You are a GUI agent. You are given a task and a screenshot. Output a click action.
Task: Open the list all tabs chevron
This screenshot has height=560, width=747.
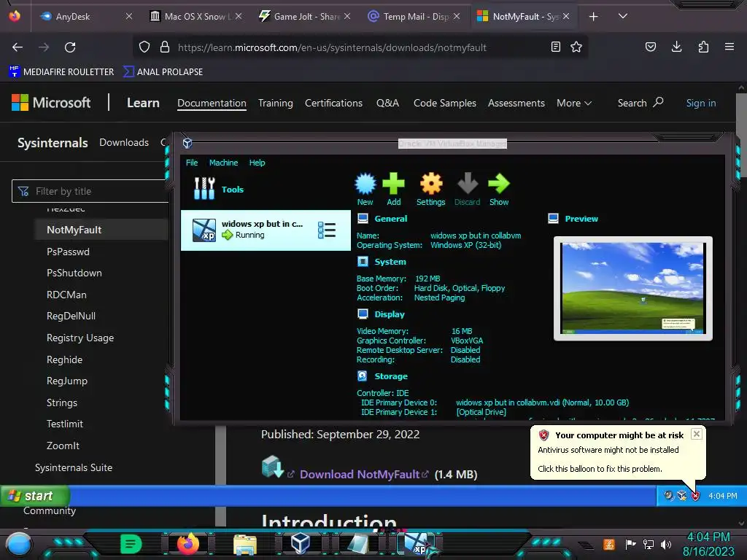click(623, 16)
